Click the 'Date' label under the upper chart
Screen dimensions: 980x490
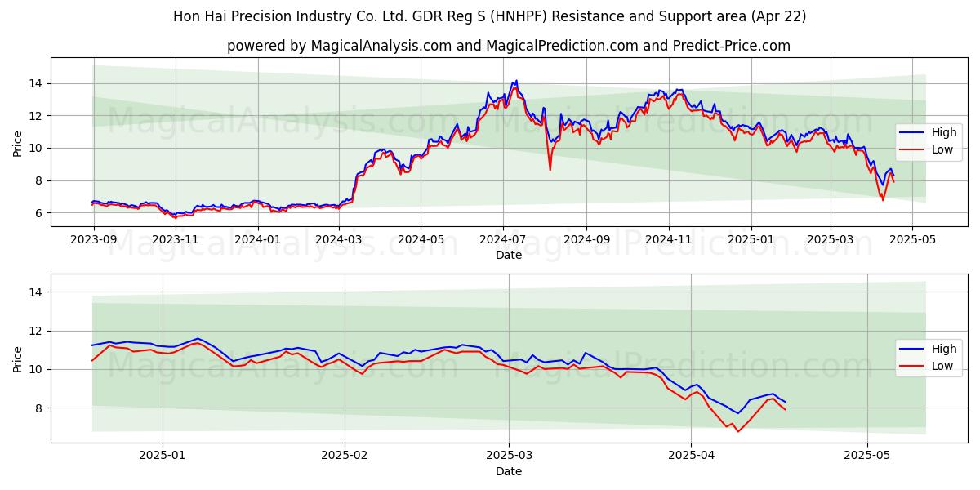(509, 255)
